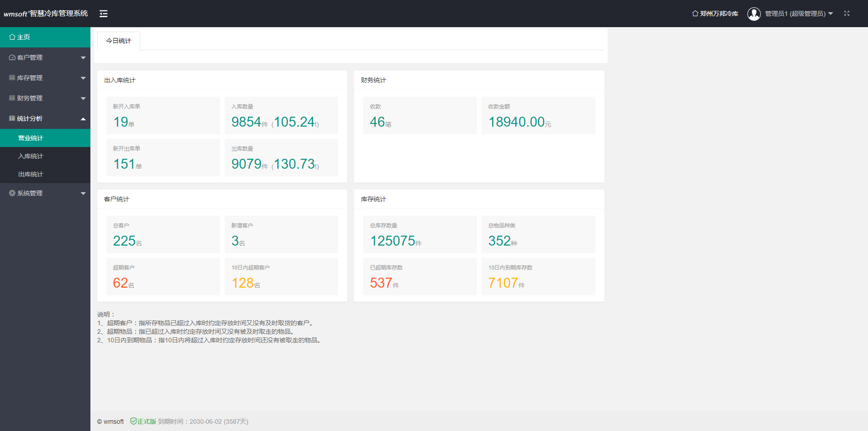Image resolution: width=868 pixels, height=431 pixels.
Task: Open 财务管理 menu label
Action: (30, 98)
